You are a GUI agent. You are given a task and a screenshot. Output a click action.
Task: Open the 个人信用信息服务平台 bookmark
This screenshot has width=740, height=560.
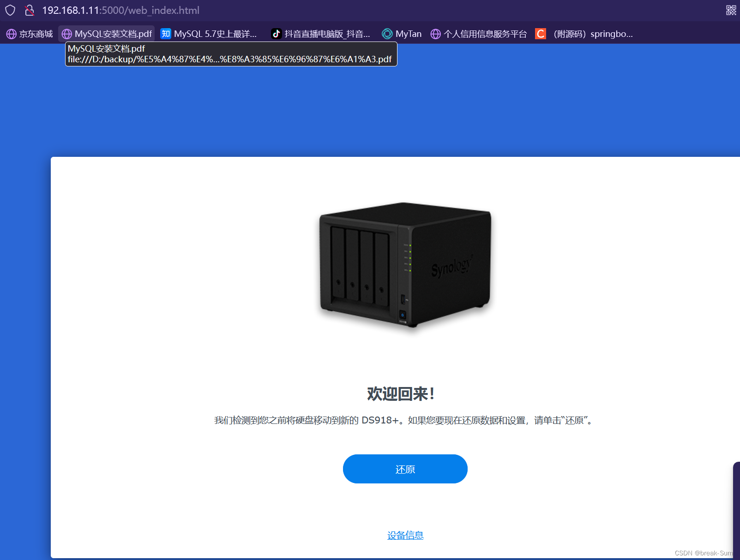click(x=479, y=34)
